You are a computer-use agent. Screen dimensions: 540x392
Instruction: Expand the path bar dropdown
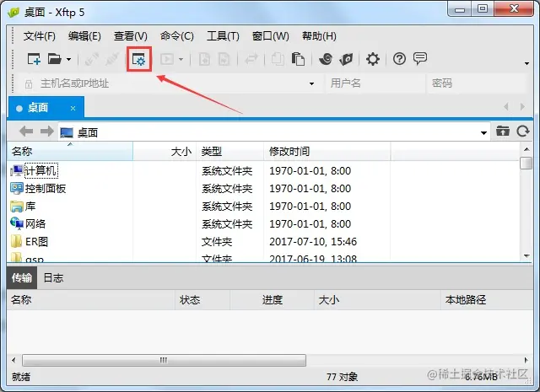(483, 132)
